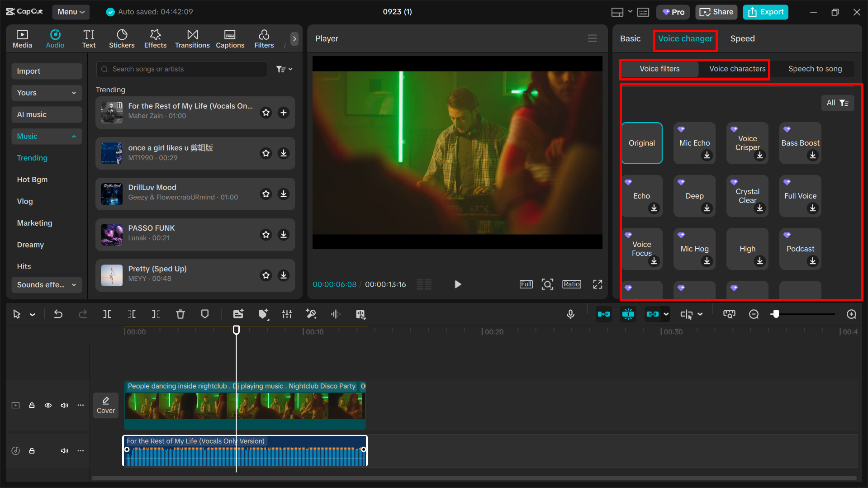Open the Effects panel
The image size is (868, 488).
coord(155,38)
